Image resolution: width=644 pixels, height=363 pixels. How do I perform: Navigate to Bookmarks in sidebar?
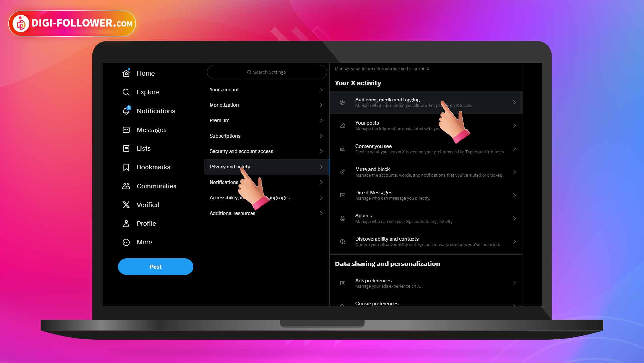point(153,167)
